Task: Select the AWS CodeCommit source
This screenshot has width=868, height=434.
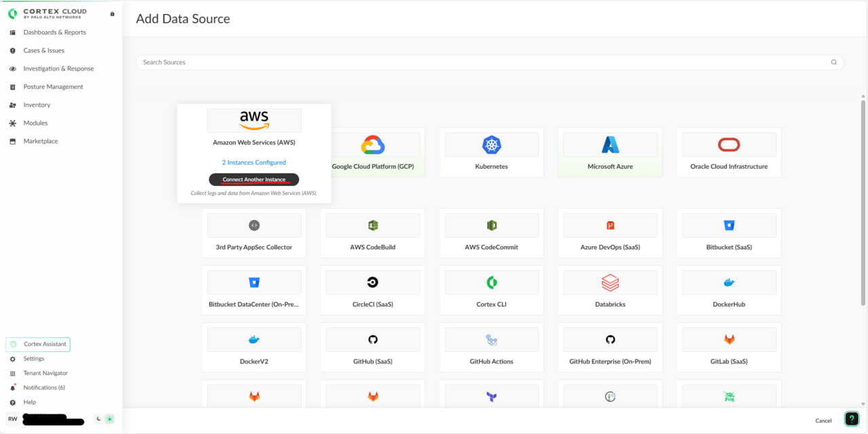Action: click(492, 233)
